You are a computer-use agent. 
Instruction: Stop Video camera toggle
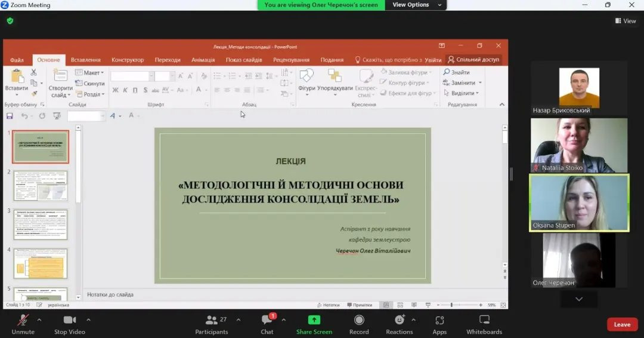tap(70, 324)
